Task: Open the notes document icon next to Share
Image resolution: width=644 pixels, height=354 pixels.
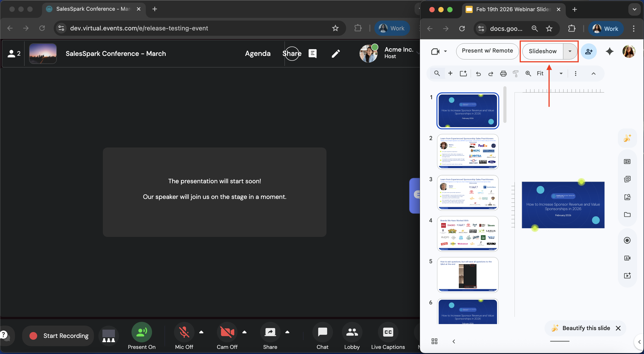Action: pos(313,53)
